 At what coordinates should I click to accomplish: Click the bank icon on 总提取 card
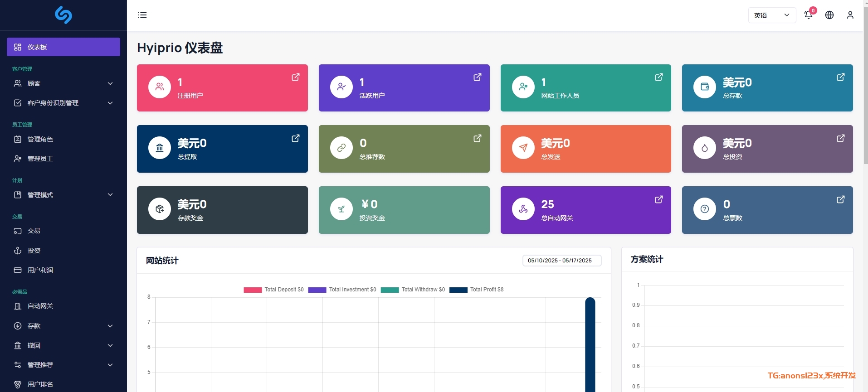click(x=160, y=148)
